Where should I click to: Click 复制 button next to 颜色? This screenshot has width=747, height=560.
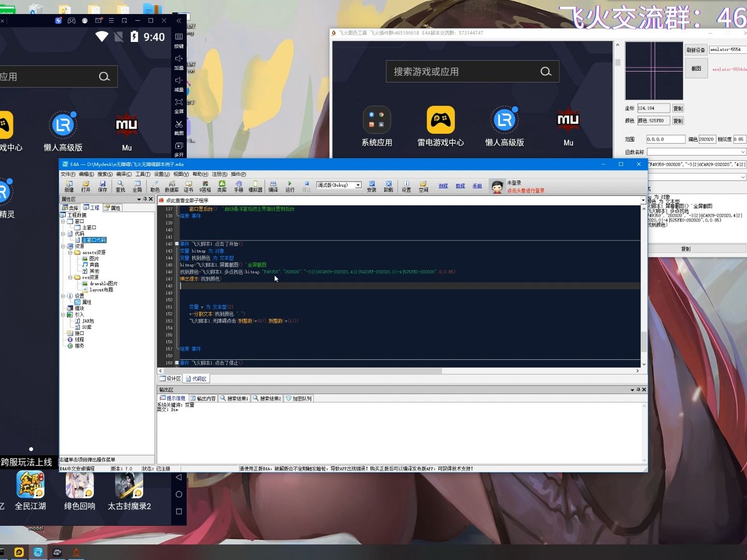[678, 121]
